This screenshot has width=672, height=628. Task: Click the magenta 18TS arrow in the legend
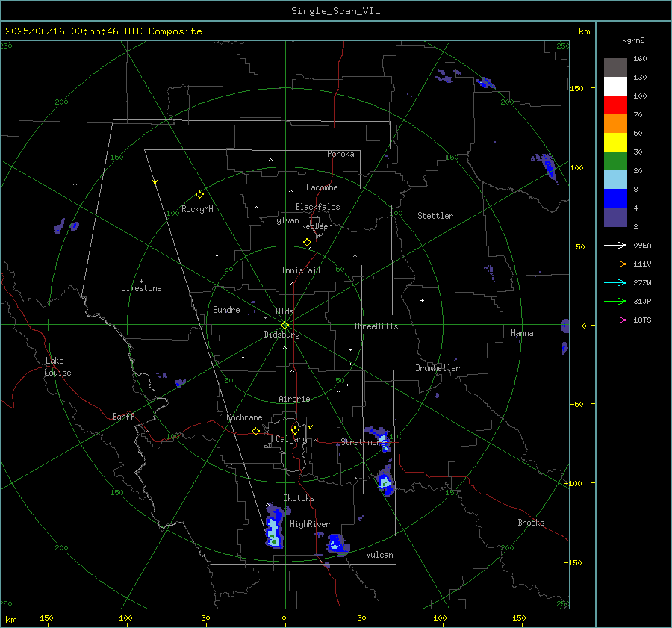coord(615,320)
